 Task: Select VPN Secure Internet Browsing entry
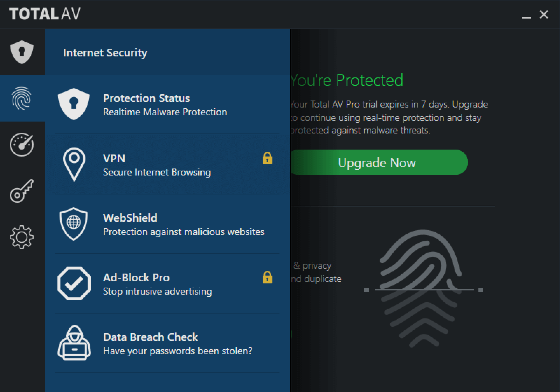point(167,164)
